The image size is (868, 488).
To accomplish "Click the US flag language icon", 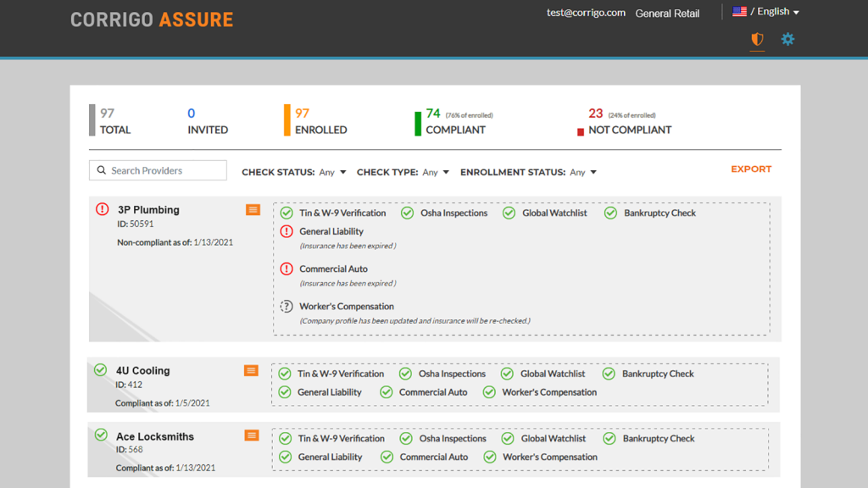I will [x=739, y=12].
